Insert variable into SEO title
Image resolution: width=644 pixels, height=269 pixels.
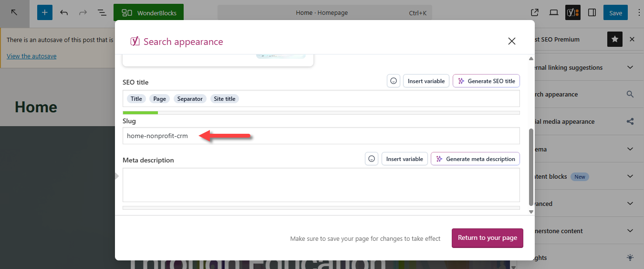coord(426,81)
